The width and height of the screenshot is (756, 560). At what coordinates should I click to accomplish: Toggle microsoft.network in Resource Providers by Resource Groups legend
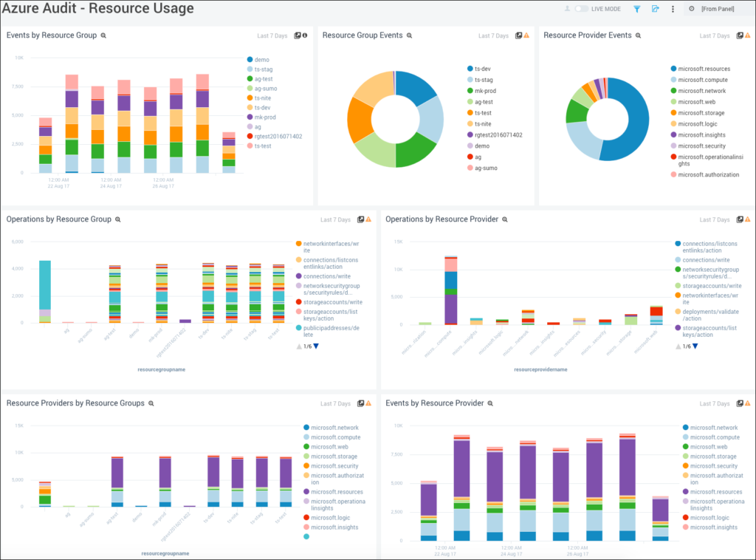tap(331, 428)
